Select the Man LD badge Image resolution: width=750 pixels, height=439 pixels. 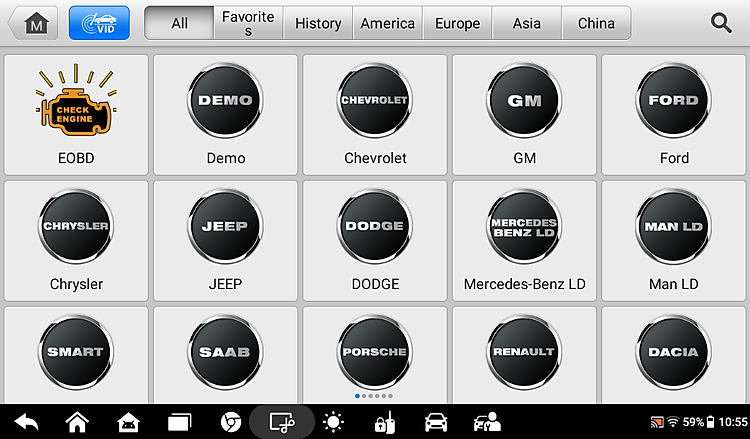coord(673,226)
